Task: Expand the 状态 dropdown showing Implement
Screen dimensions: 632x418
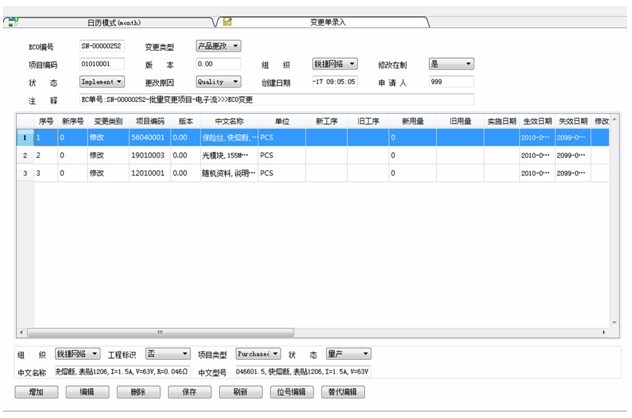Action: (102, 81)
